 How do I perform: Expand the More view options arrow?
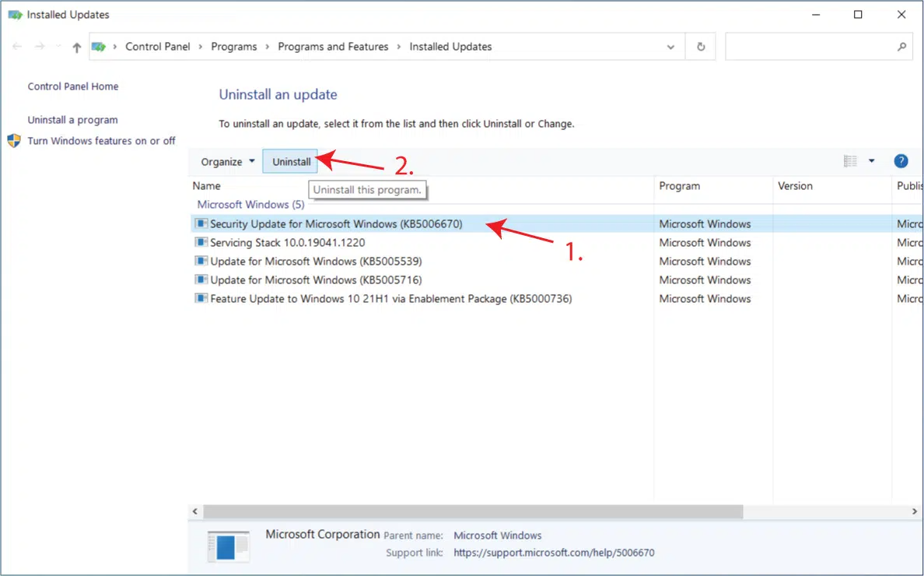[x=872, y=161]
